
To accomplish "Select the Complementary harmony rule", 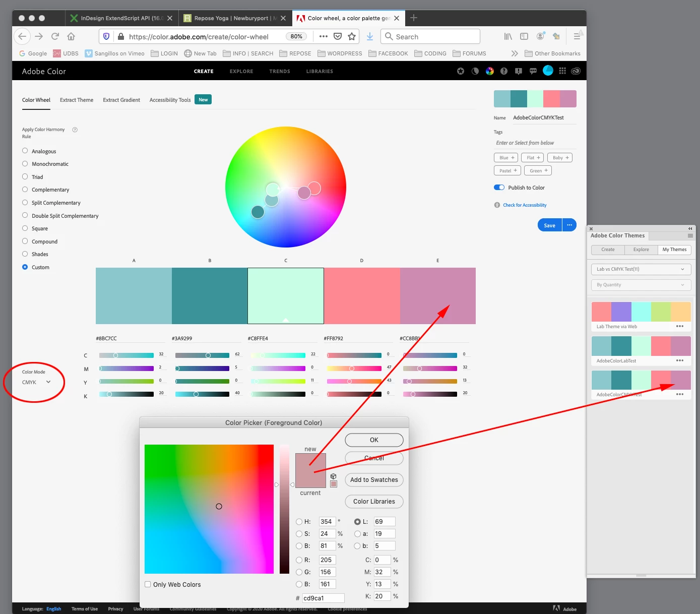I will pos(25,190).
